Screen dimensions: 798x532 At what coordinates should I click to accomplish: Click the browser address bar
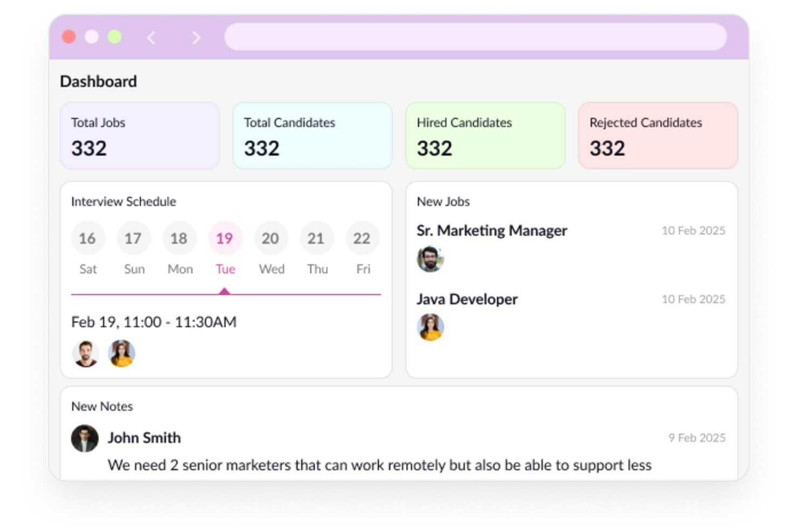pos(476,37)
